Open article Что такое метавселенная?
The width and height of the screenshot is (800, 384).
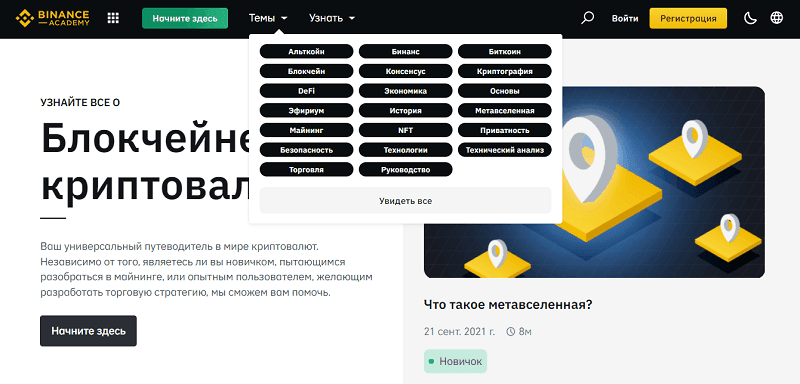508,305
